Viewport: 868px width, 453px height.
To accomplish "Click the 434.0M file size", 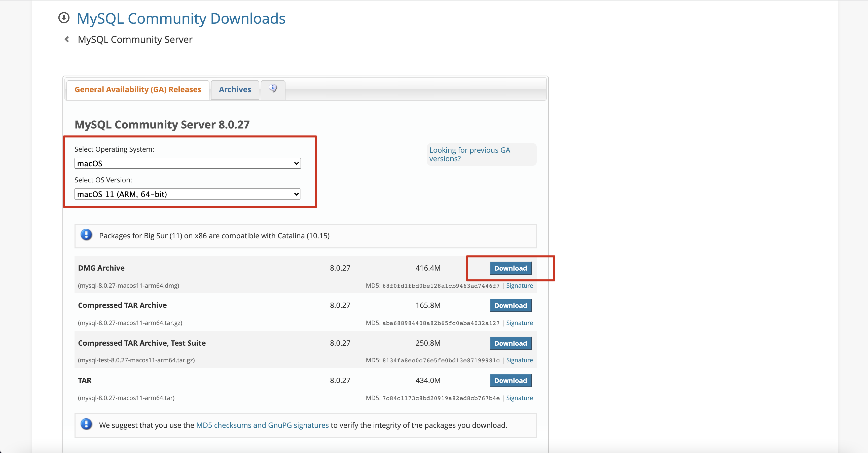I will 428,380.
